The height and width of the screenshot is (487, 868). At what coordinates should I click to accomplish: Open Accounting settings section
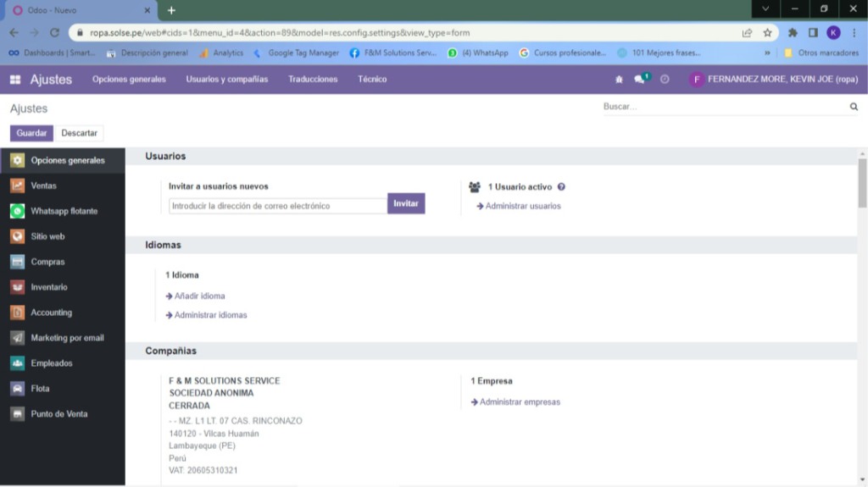point(63,313)
